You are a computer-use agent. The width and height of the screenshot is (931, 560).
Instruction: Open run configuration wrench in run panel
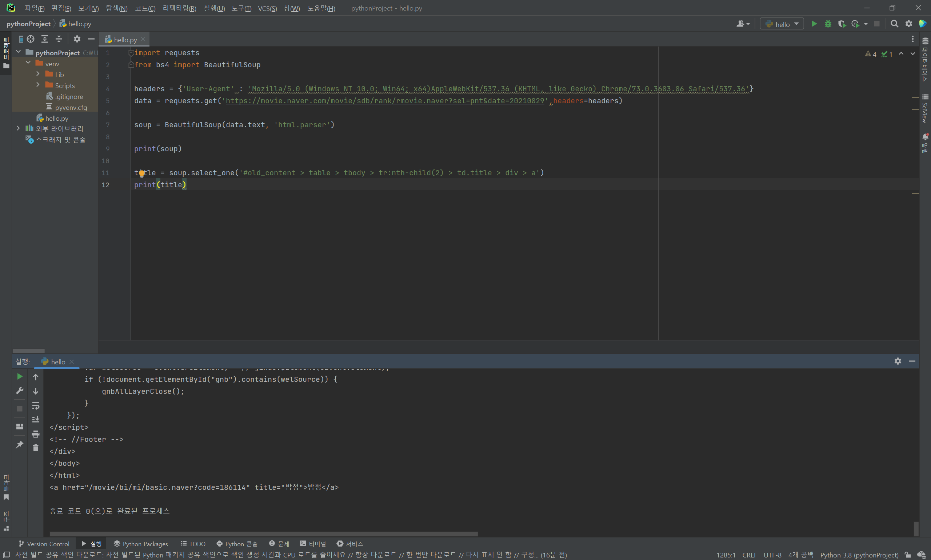click(x=20, y=391)
